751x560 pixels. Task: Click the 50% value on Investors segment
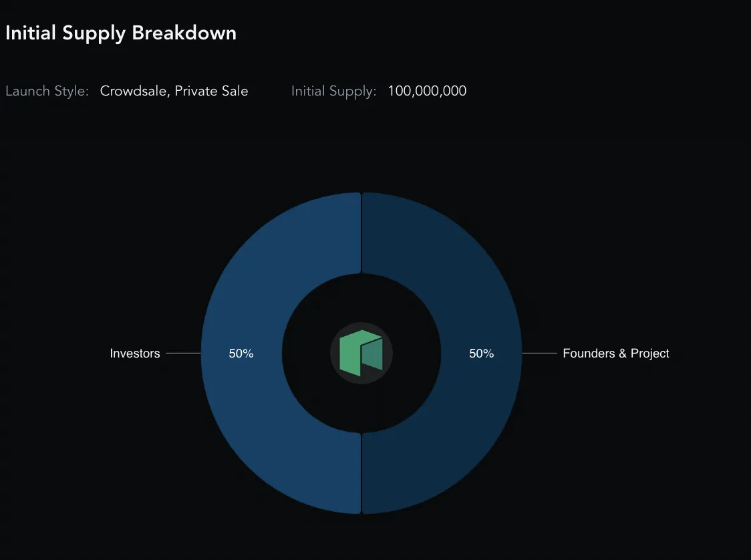[x=241, y=354]
